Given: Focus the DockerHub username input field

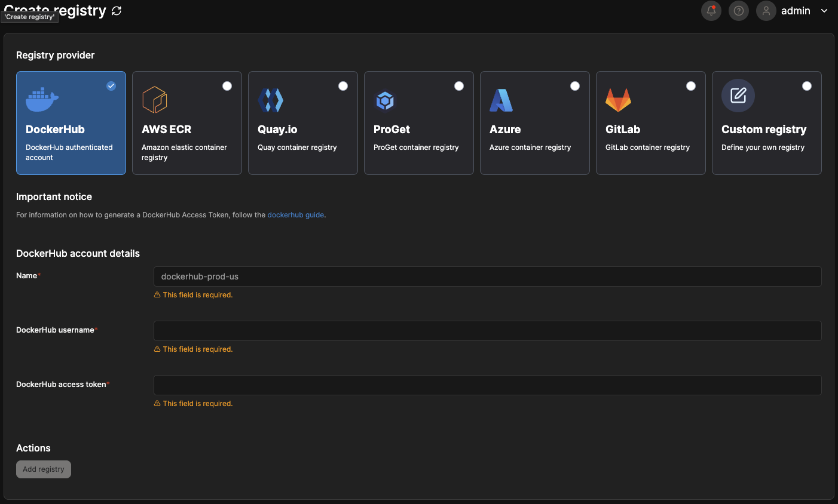Looking at the screenshot, I should 488,331.
